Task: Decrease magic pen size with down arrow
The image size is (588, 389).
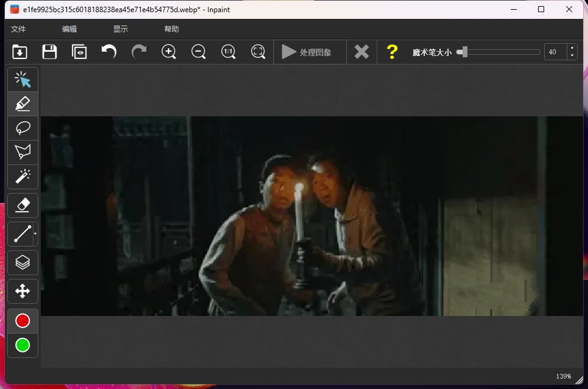Action: coord(572,56)
